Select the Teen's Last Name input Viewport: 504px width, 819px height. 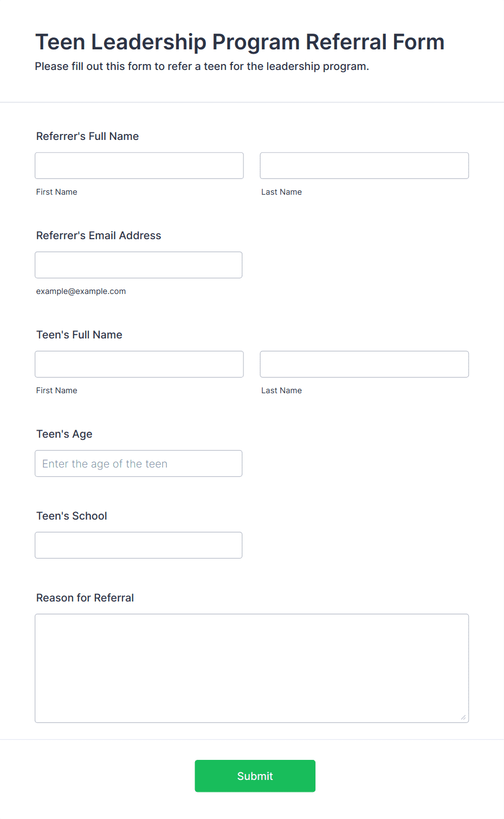point(364,364)
